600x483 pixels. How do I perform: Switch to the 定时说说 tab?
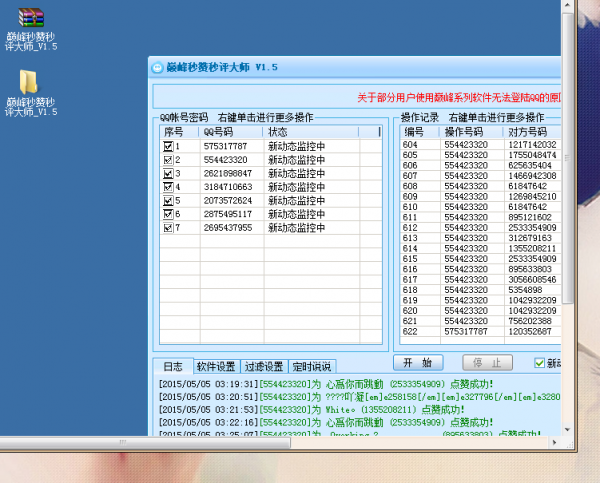click(312, 367)
